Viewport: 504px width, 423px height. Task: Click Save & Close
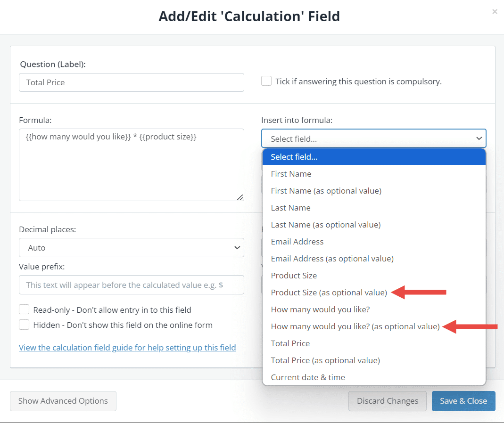[x=463, y=401]
